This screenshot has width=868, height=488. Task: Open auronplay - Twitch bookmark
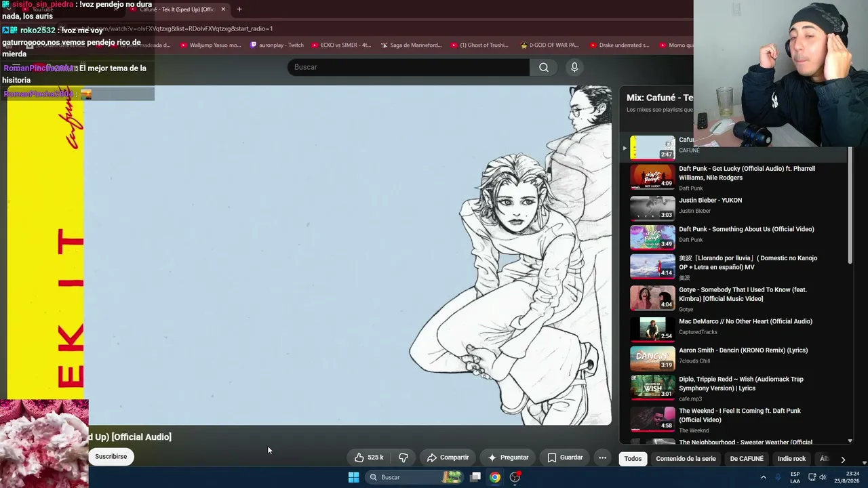[x=277, y=45]
